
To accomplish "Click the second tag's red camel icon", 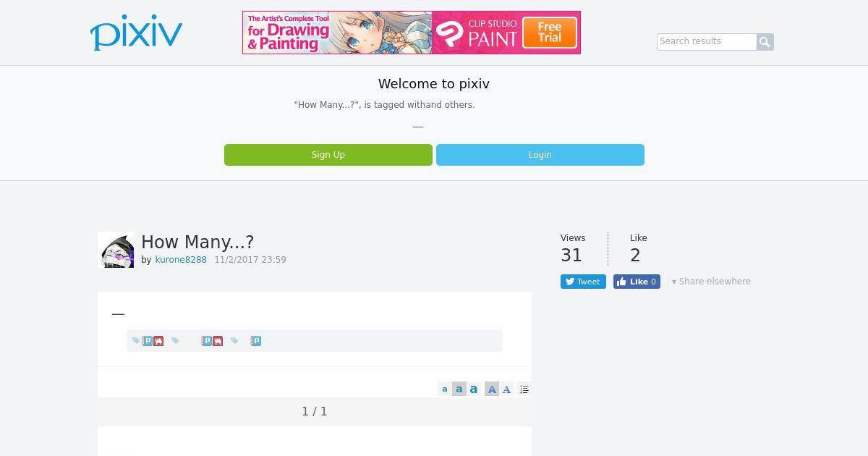I will [x=218, y=341].
